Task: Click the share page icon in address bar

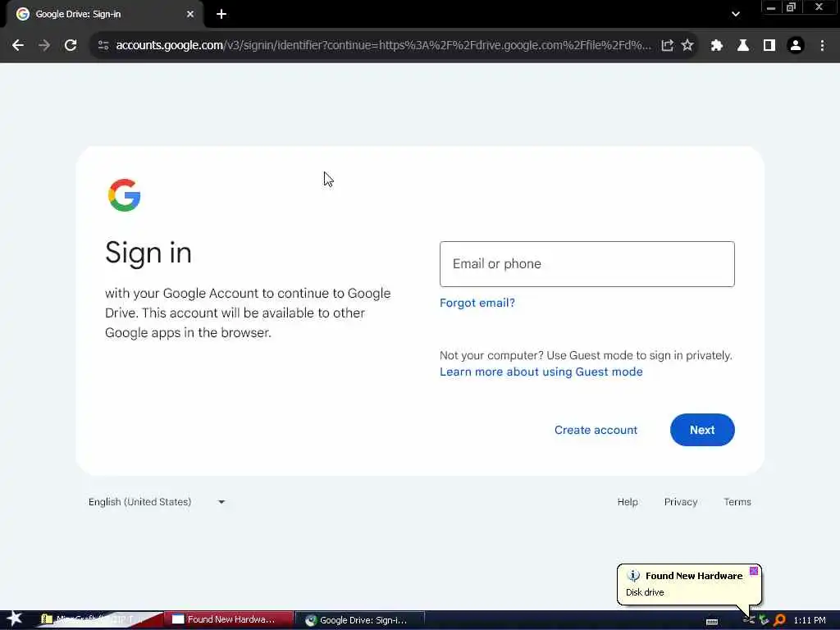Action: point(667,46)
